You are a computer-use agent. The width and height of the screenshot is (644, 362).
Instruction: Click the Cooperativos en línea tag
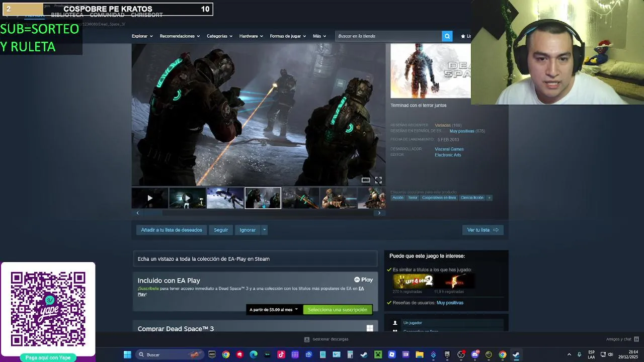pos(439,198)
